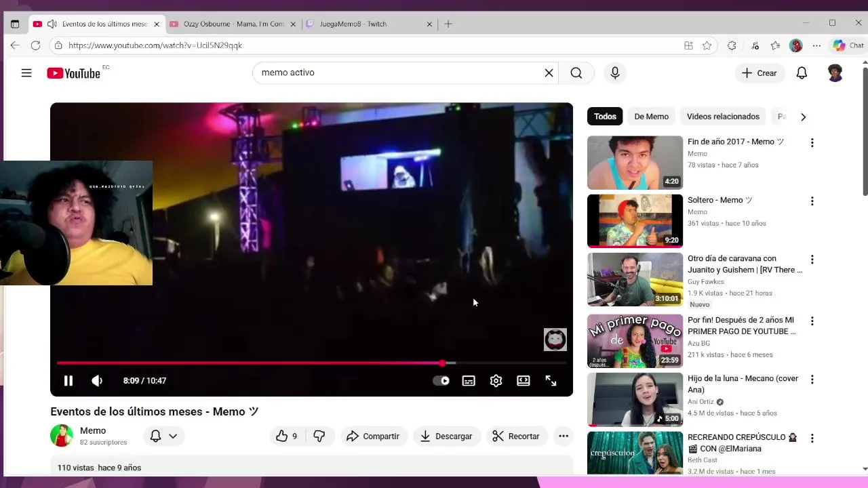Run search with magnifier button
Image resolution: width=868 pixels, height=488 pixels.
click(x=576, y=73)
